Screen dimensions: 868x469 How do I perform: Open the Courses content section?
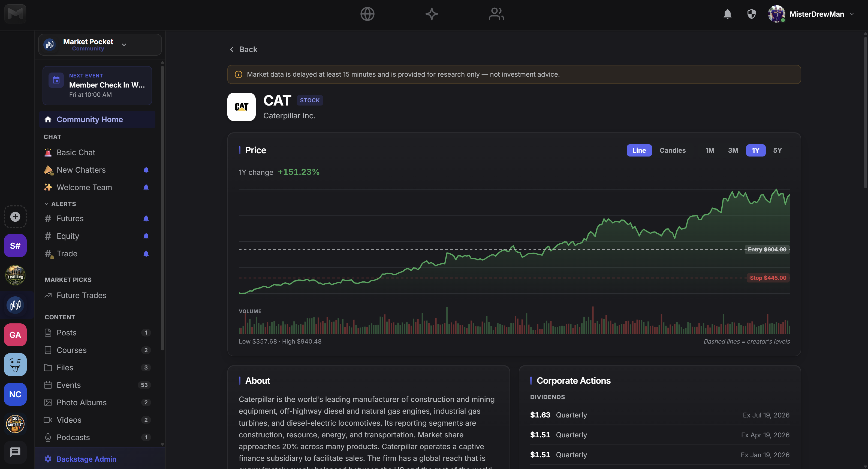click(x=97, y=350)
